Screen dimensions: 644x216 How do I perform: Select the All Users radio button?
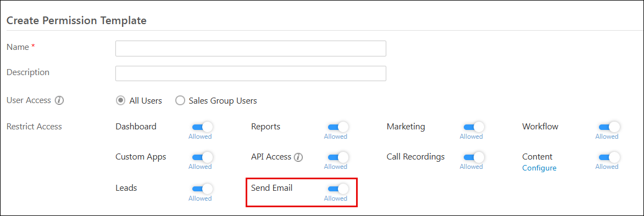pyautogui.click(x=120, y=100)
